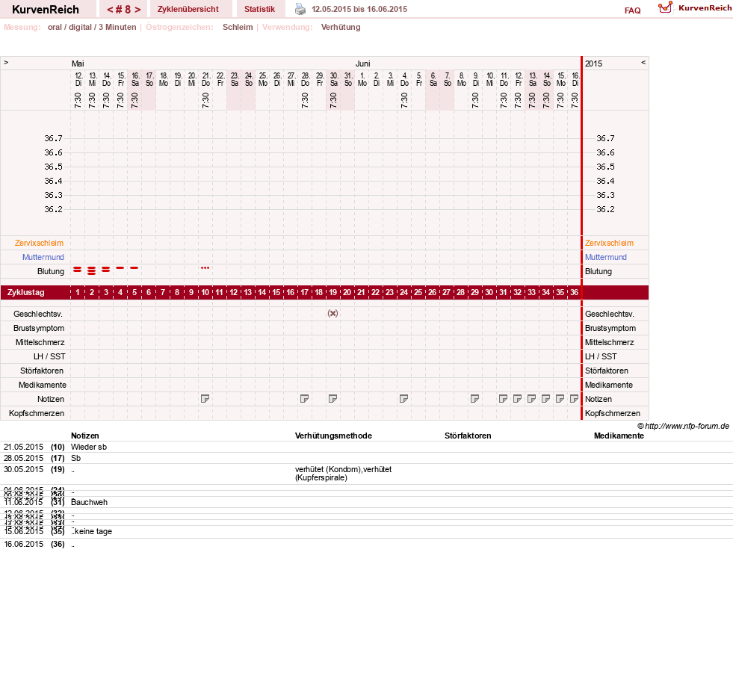Click light bleeding marker on cycle day 5
This screenshot has height=700, width=733.
tap(134, 267)
